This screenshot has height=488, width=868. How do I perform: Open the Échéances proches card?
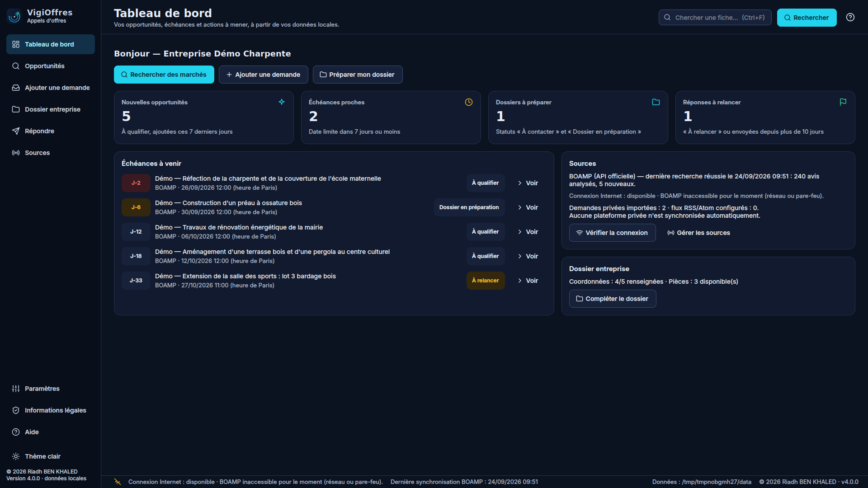pos(391,117)
